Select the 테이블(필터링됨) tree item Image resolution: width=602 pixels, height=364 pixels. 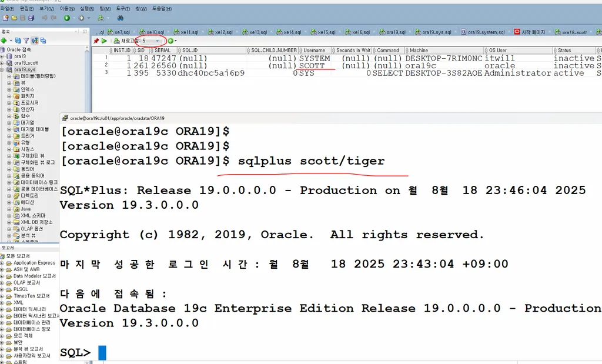(38, 76)
